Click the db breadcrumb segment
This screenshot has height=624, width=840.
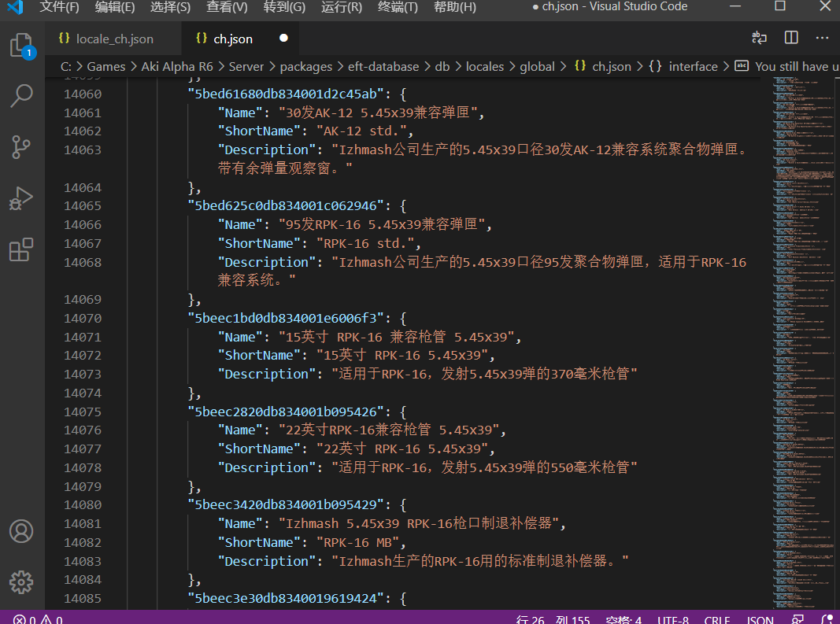click(442, 66)
